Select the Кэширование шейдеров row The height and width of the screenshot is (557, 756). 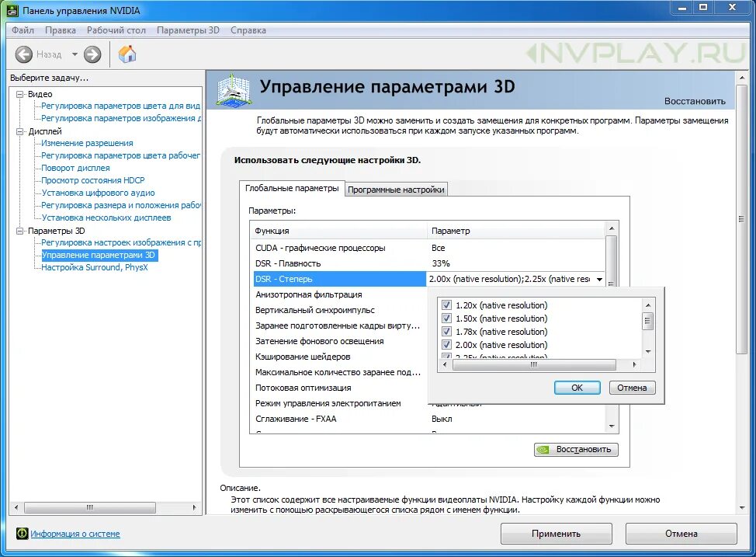pyautogui.click(x=340, y=357)
